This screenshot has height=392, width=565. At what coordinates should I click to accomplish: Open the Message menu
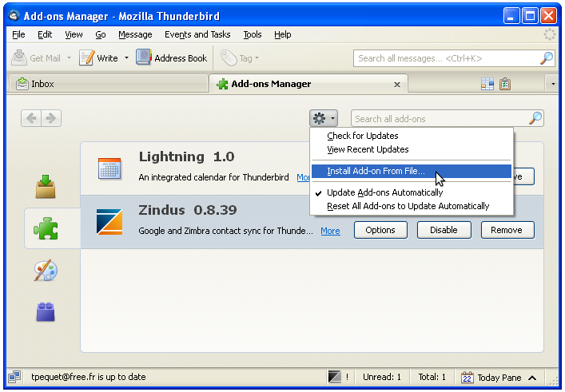point(135,34)
